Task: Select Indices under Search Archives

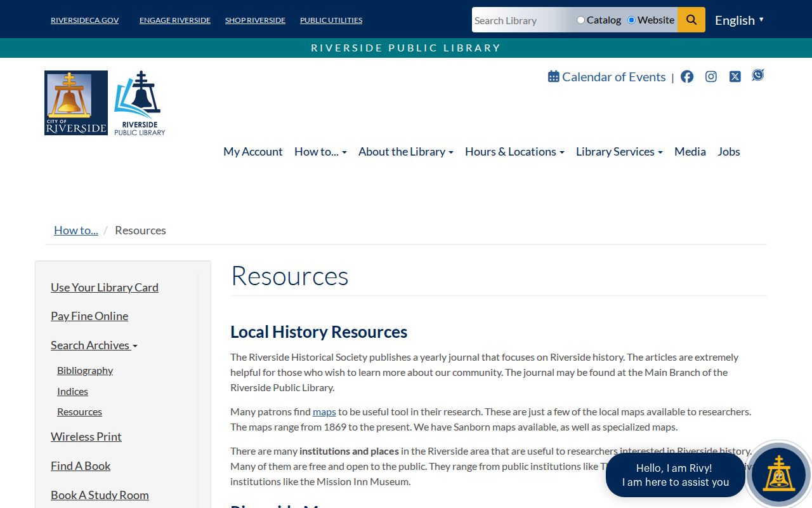Action: (x=72, y=392)
